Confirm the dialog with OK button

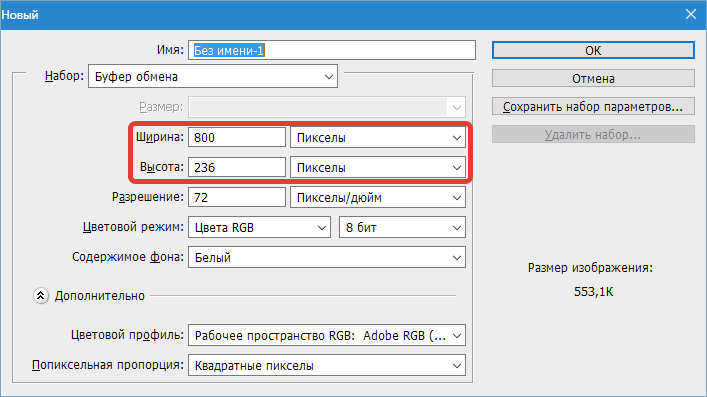pyautogui.click(x=593, y=50)
